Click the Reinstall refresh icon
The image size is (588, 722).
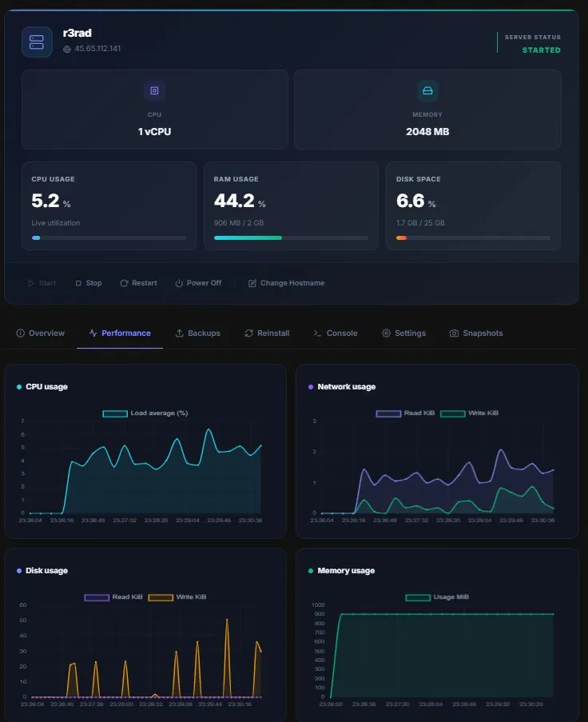(249, 333)
